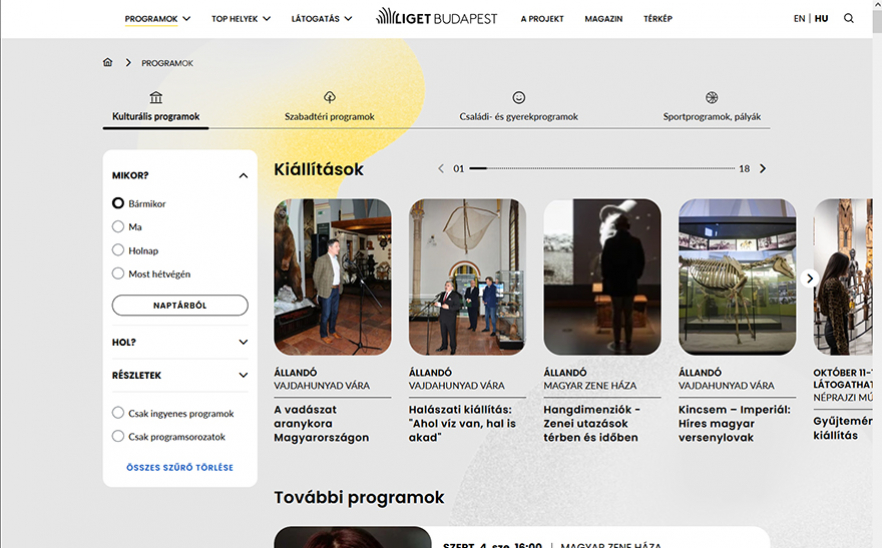Open TÉRKÉP menu item
This screenshot has height=548, width=882.
point(658,19)
